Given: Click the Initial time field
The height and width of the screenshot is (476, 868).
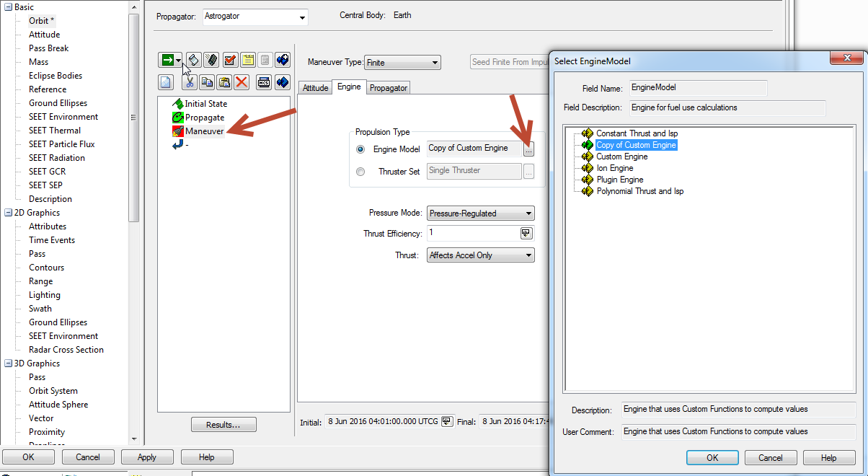Looking at the screenshot, I should [383, 421].
